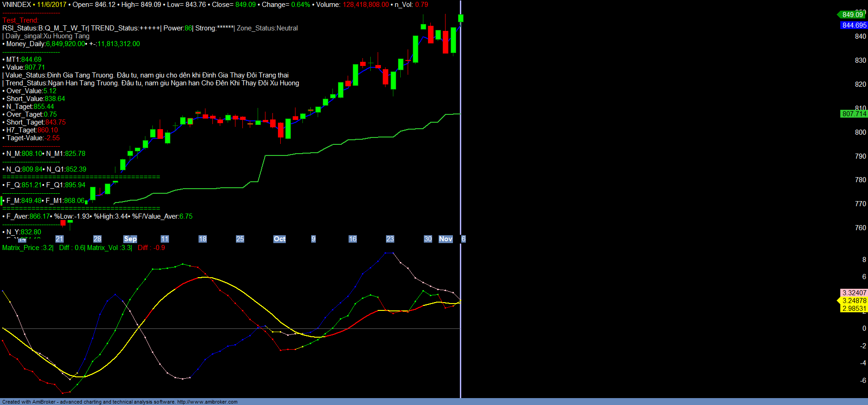Click the N_Taget:855.44 value line
The height and width of the screenshot is (405, 868).
[x=30, y=107]
